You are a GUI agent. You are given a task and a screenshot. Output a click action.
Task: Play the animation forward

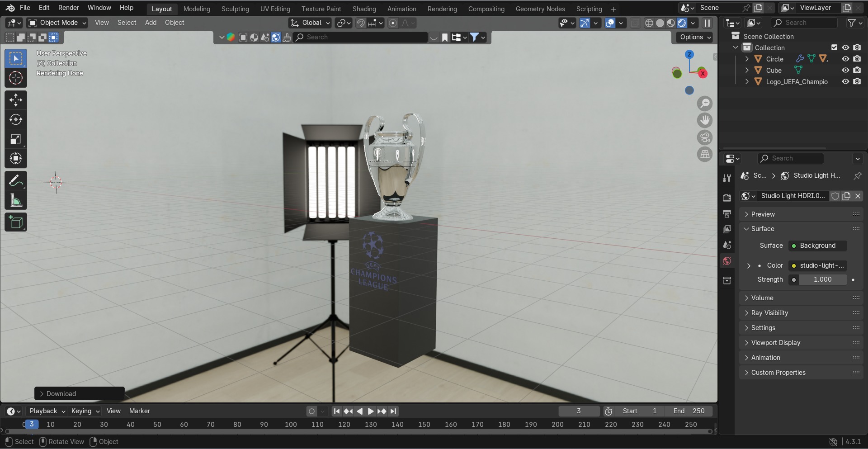(x=371, y=411)
